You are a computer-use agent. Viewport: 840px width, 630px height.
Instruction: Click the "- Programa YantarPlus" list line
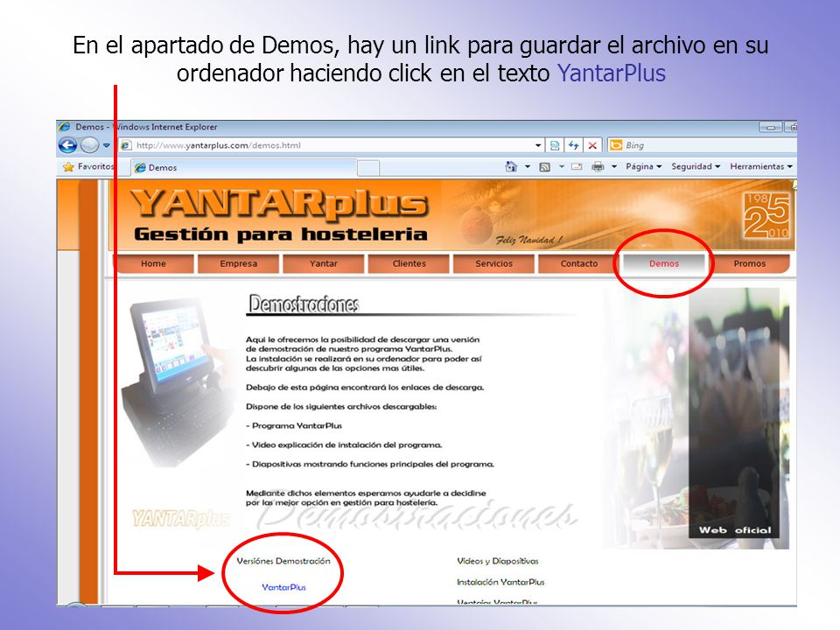click(294, 425)
